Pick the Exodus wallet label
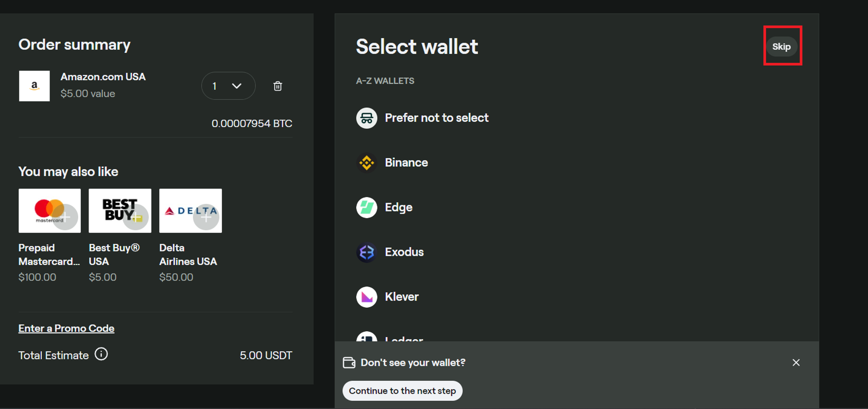The height and width of the screenshot is (409, 868). tap(404, 252)
